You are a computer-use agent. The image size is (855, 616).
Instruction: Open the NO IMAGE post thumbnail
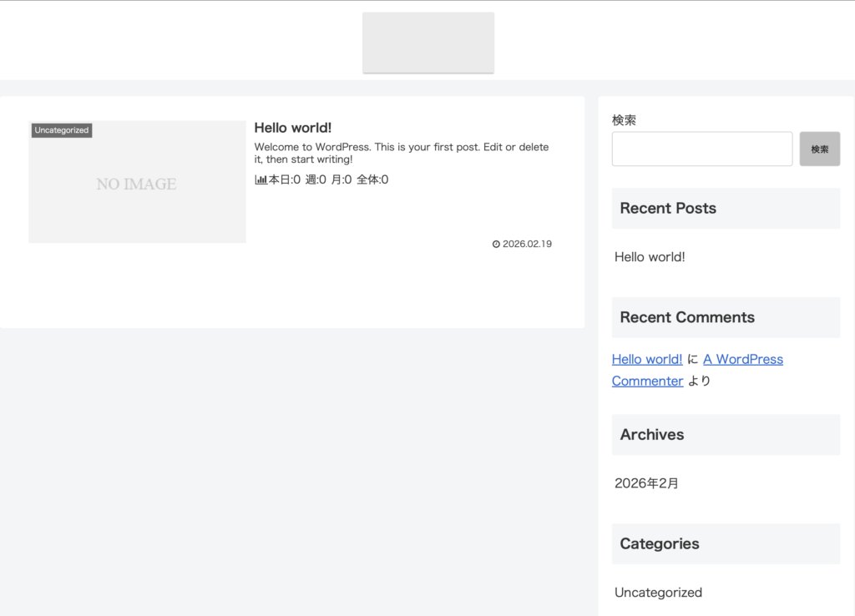(x=137, y=184)
